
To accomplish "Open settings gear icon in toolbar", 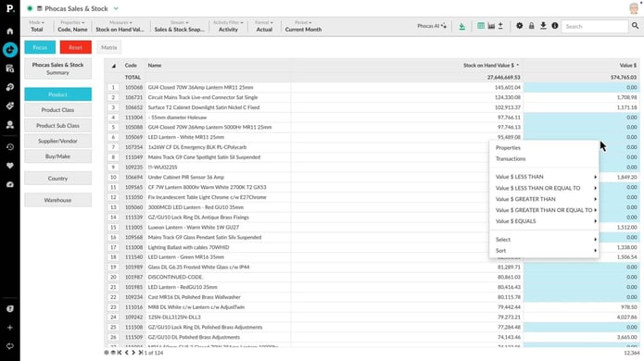I will click(520, 26).
